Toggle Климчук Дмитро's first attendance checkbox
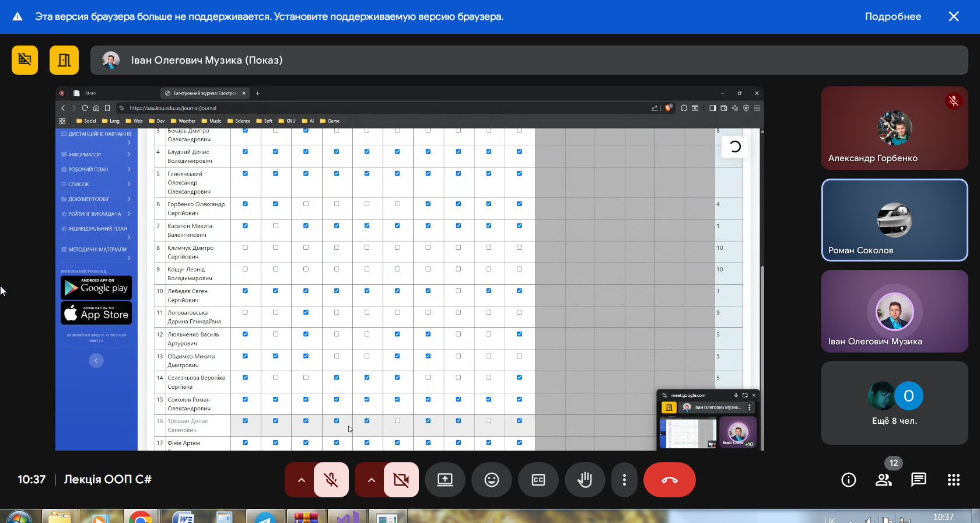This screenshot has height=523, width=980. [x=245, y=247]
